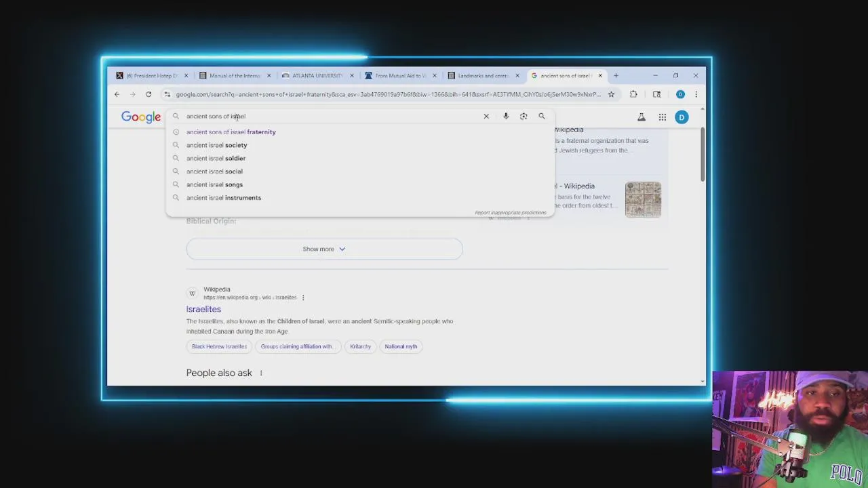Image resolution: width=868 pixels, height=488 pixels.
Task: Close the ATLANTA UNIVERSITY tab
Action: [351, 75]
